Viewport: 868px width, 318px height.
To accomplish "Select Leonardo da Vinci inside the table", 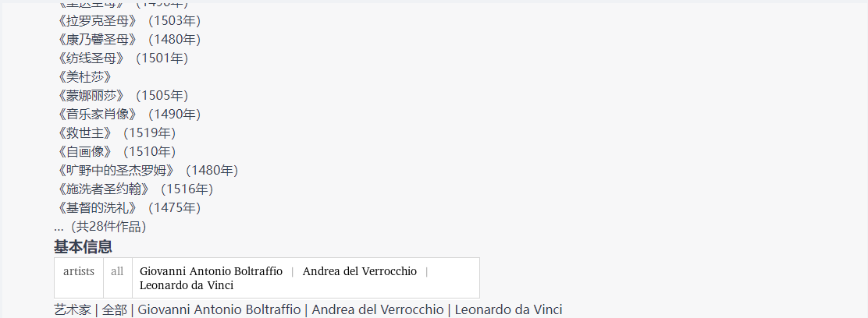I will [187, 285].
